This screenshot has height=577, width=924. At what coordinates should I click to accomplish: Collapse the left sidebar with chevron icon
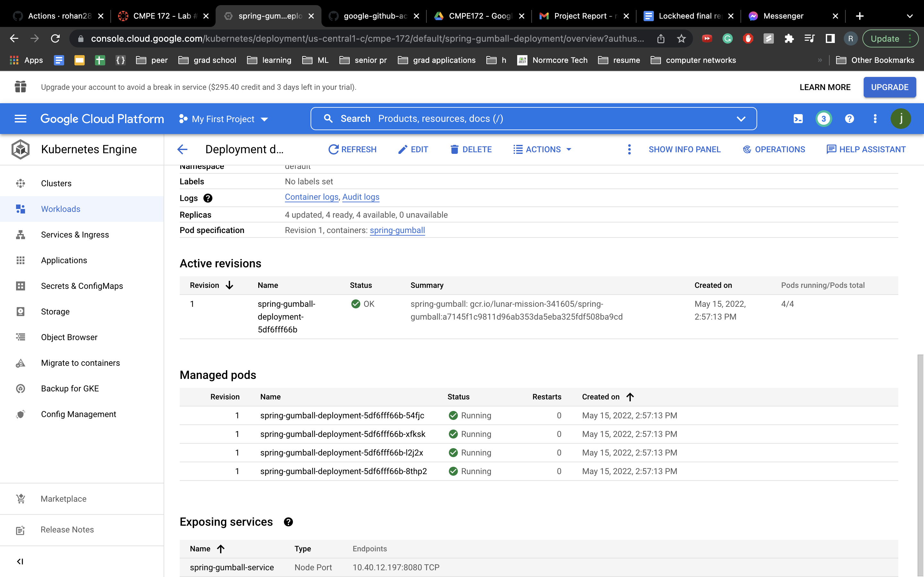(x=20, y=561)
